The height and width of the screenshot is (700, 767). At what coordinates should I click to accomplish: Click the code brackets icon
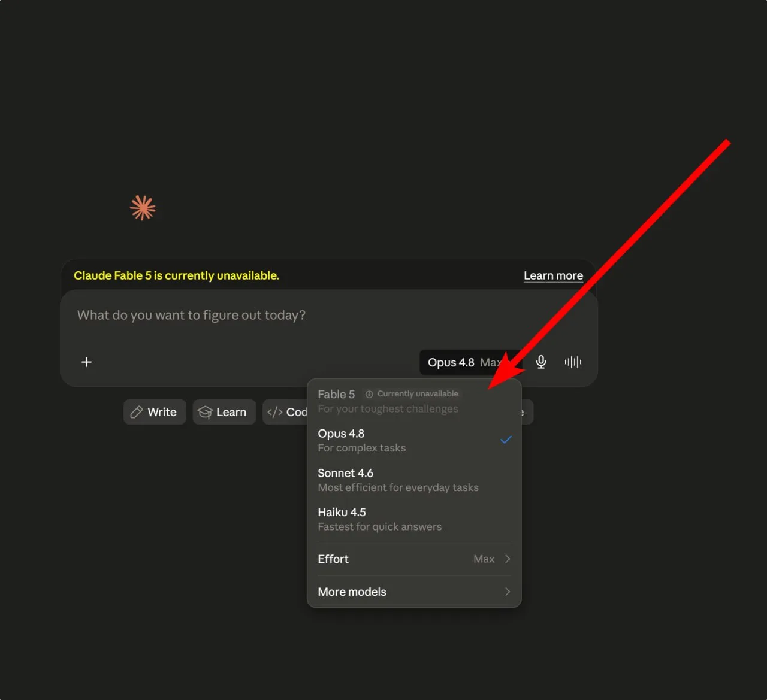pos(275,412)
